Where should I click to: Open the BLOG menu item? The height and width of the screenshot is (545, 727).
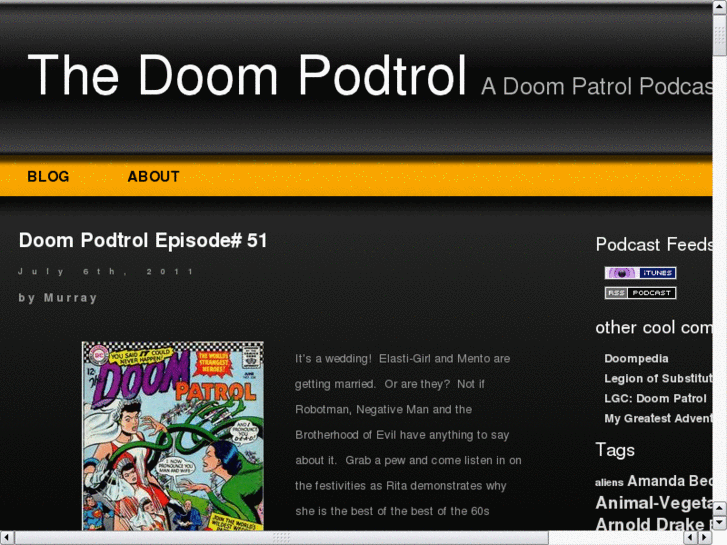[x=48, y=177]
